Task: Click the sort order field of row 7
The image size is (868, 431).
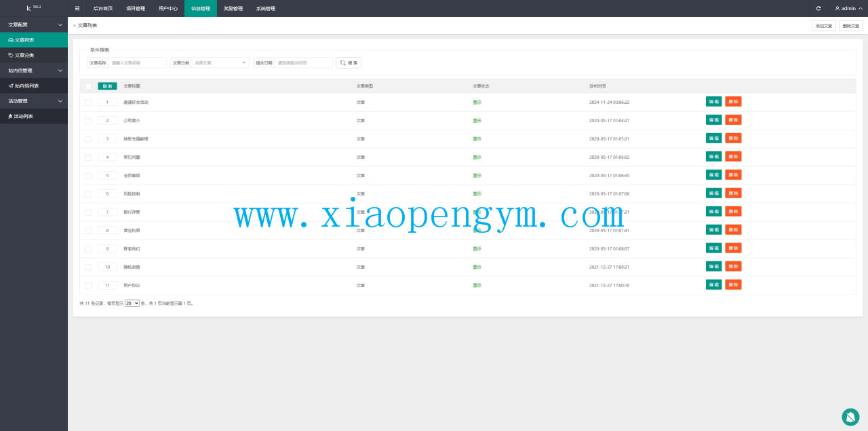Action: coord(107,212)
